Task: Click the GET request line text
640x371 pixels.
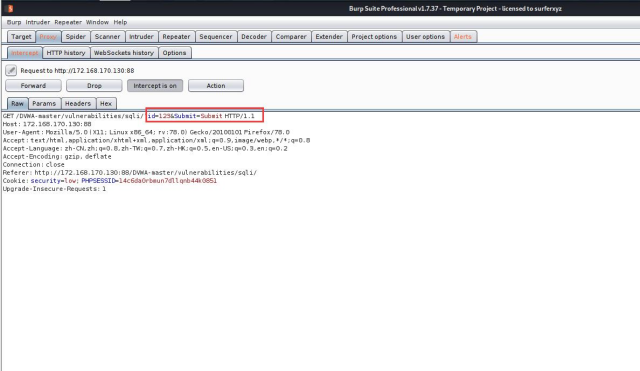Action: click(x=129, y=116)
